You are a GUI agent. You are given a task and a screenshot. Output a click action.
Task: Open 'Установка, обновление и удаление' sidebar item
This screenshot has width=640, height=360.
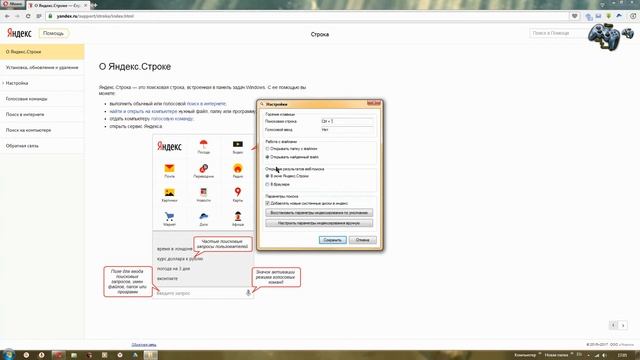42,68
